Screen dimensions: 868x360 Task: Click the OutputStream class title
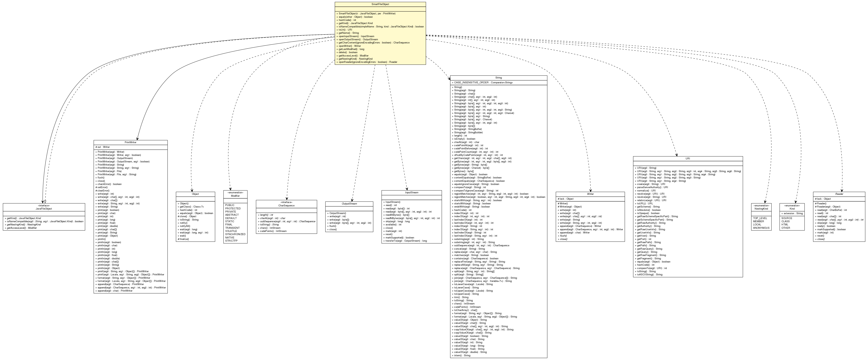349,204
